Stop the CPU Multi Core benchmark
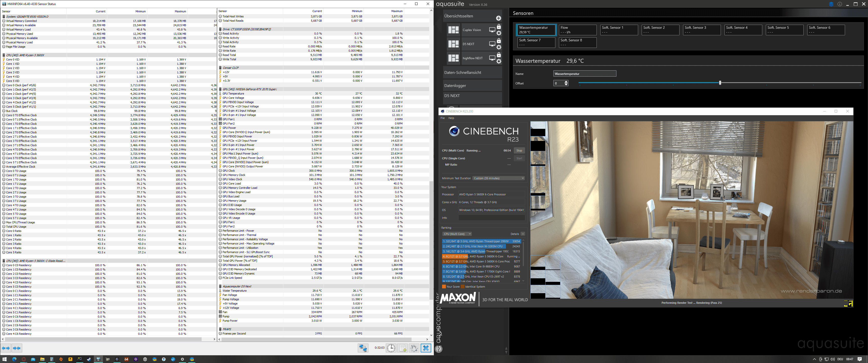This screenshot has width=868, height=363. pyautogui.click(x=519, y=150)
